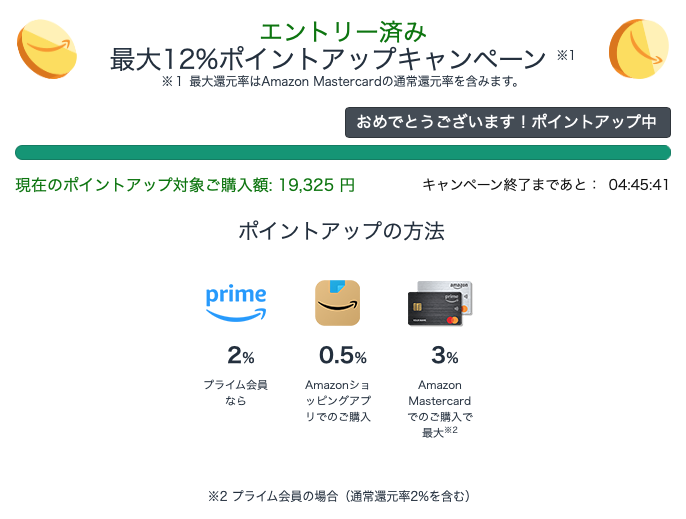Click the ※1 superscript beside the campaign title
Viewport: 686px width, 519px height.
coord(565,55)
